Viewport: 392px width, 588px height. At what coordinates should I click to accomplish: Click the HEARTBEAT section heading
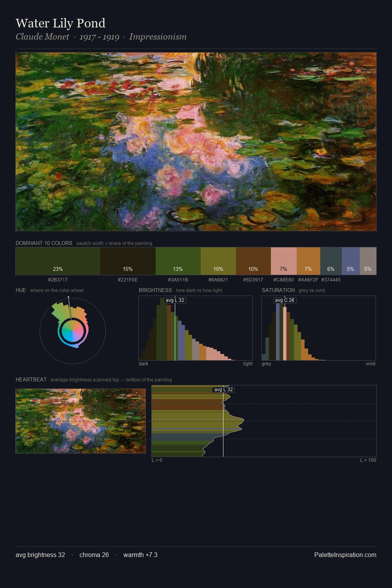(x=31, y=379)
